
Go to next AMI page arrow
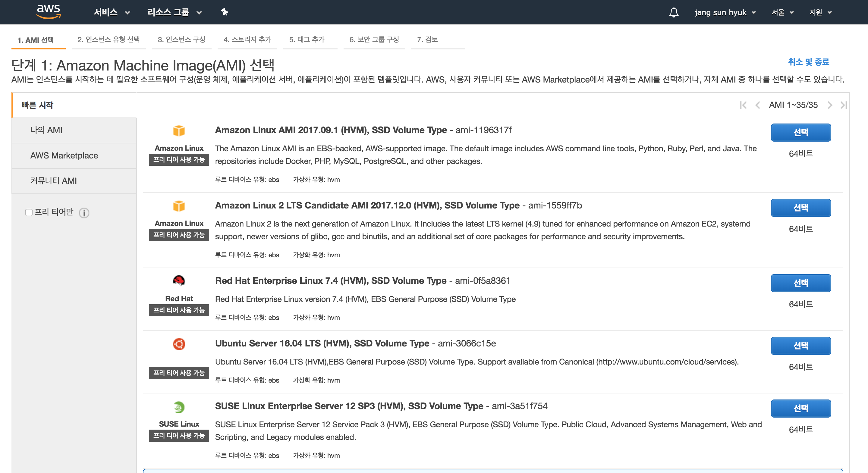[x=830, y=105]
